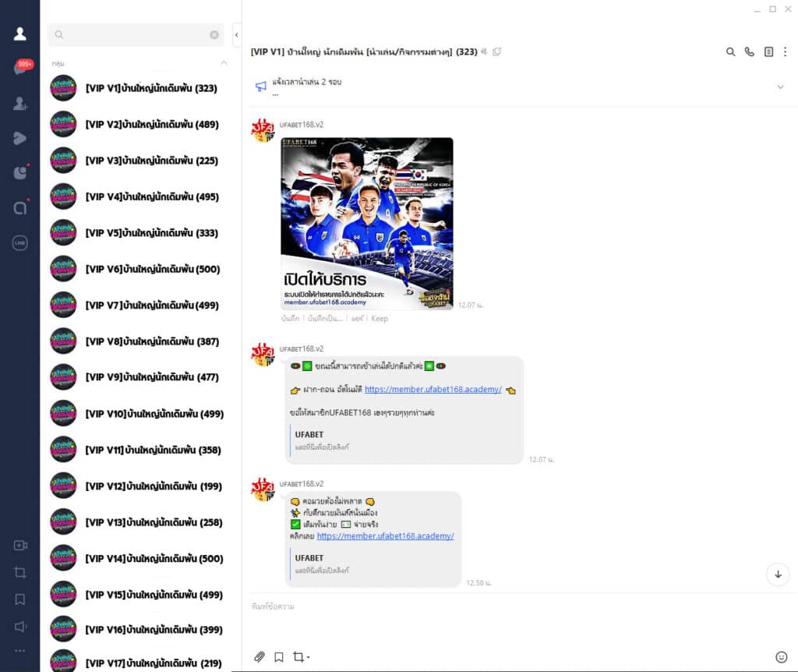
Task: Click the chat list search field
Action: pos(136,34)
